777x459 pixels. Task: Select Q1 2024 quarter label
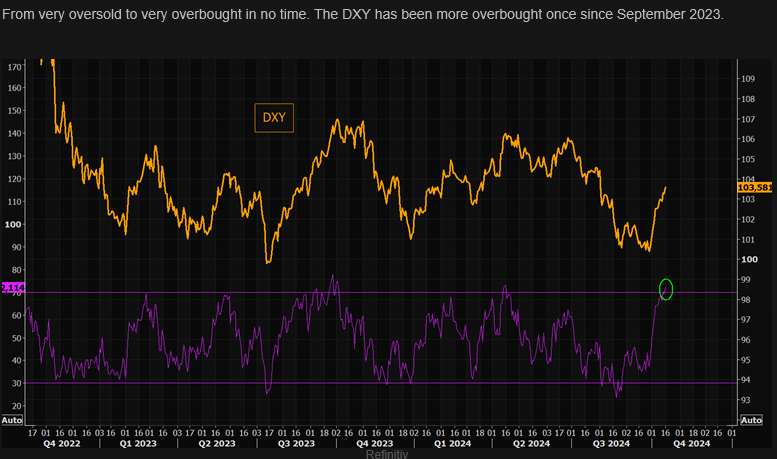(454, 441)
